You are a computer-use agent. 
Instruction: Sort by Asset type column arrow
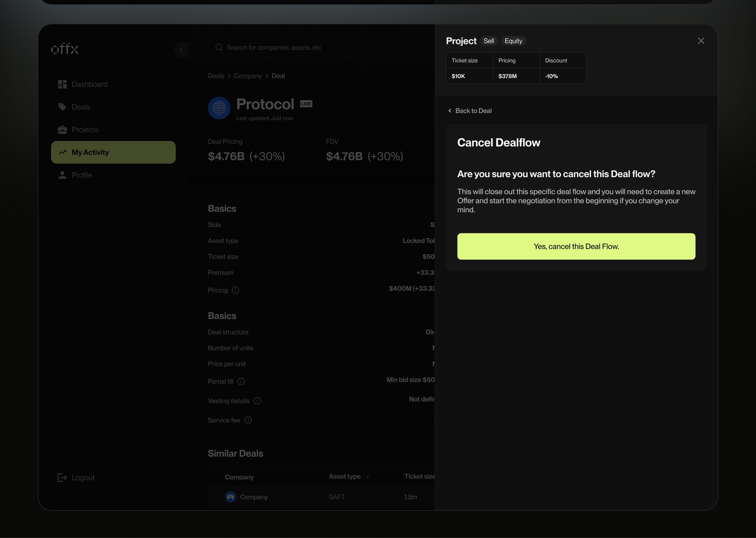click(x=367, y=477)
